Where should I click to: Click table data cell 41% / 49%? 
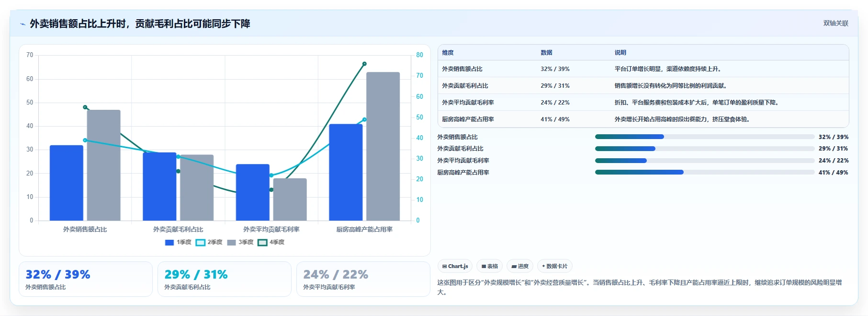click(555, 119)
